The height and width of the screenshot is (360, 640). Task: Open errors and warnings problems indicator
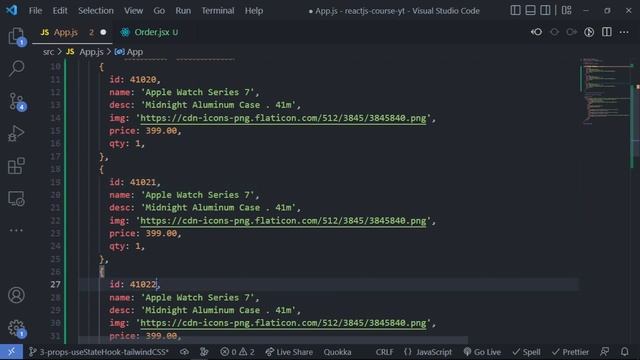click(x=237, y=352)
